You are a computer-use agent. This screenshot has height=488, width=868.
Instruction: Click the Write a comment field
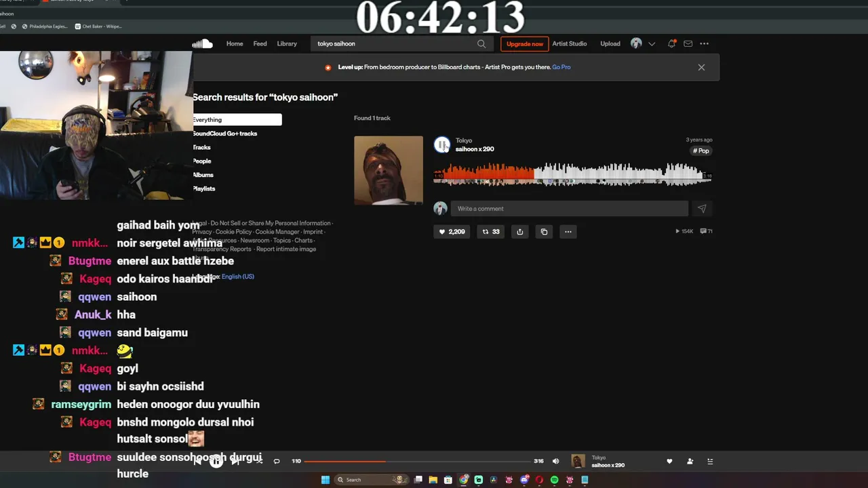point(570,209)
